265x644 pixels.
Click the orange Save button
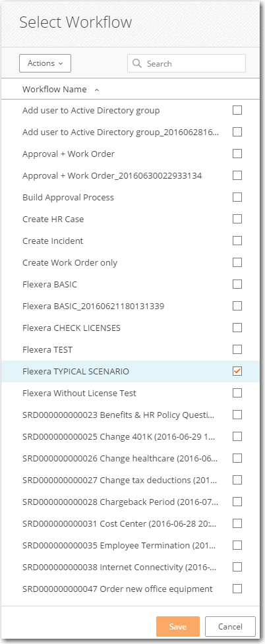coord(178,627)
